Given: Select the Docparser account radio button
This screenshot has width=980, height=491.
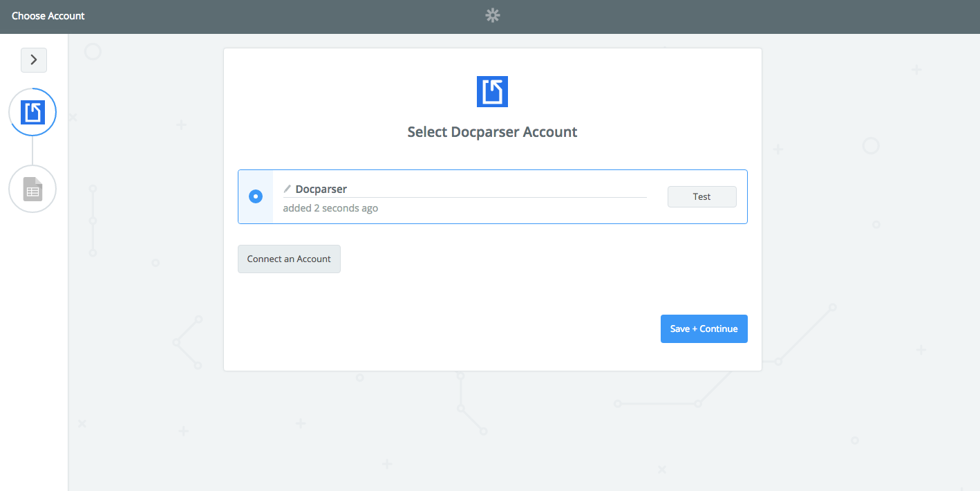Looking at the screenshot, I should pyautogui.click(x=256, y=196).
